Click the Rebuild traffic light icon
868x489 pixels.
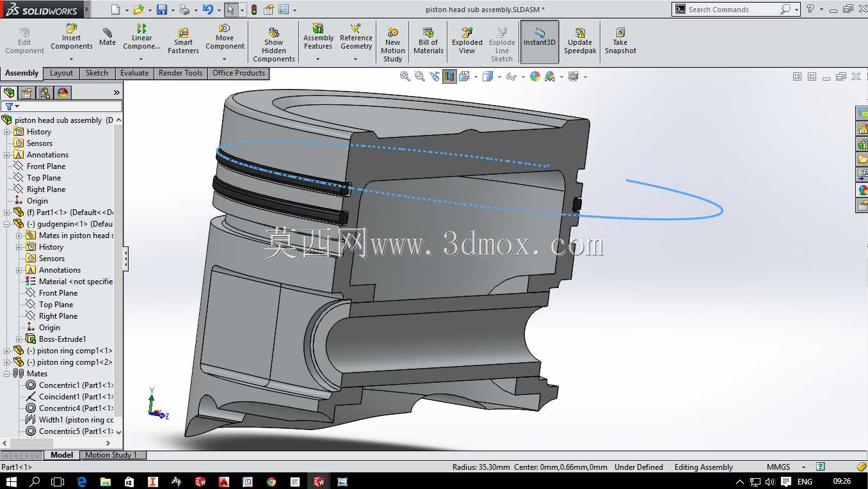click(x=253, y=10)
